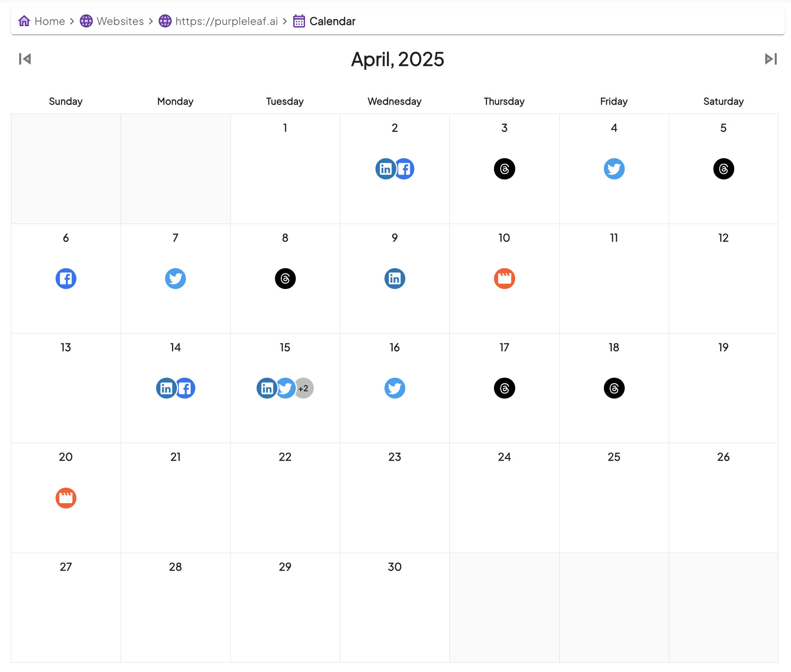Click the LinkedIn icon on April 9

pos(395,278)
